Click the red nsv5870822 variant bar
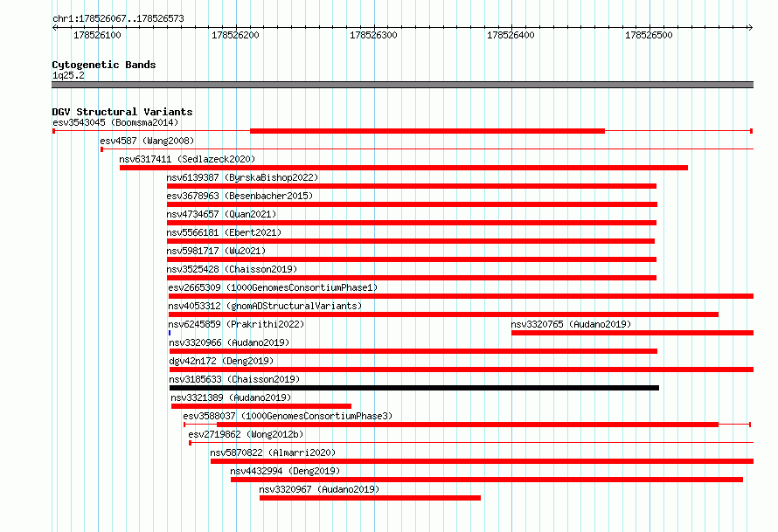Screen dimensions: 778x532 pyautogui.click(x=482, y=461)
